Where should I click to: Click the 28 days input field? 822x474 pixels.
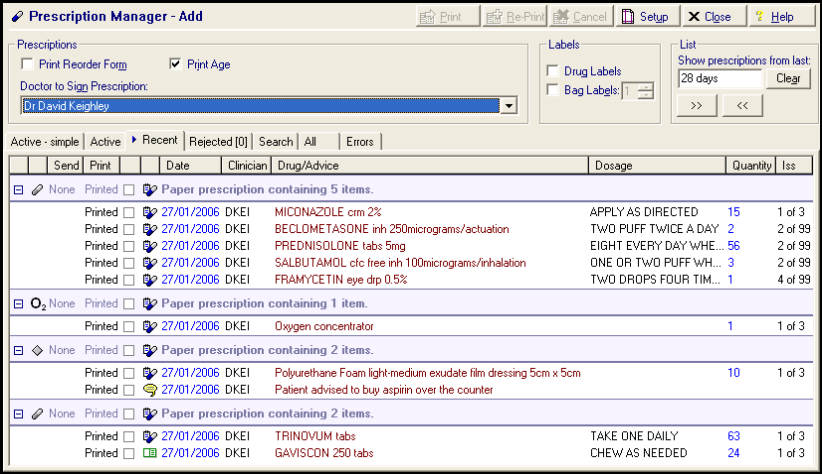tap(720, 78)
